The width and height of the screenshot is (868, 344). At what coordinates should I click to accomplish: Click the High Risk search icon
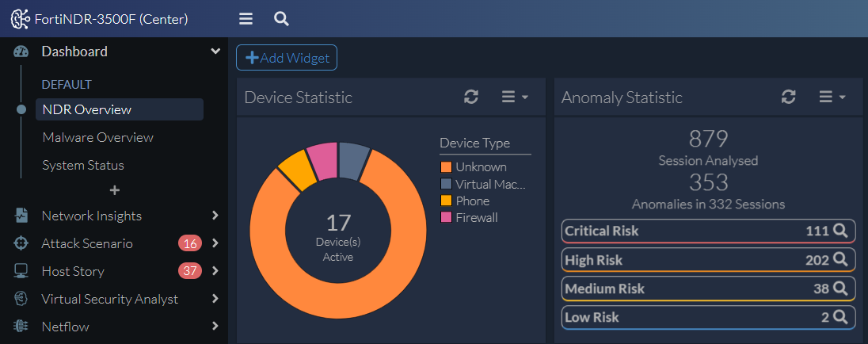coord(840,260)
